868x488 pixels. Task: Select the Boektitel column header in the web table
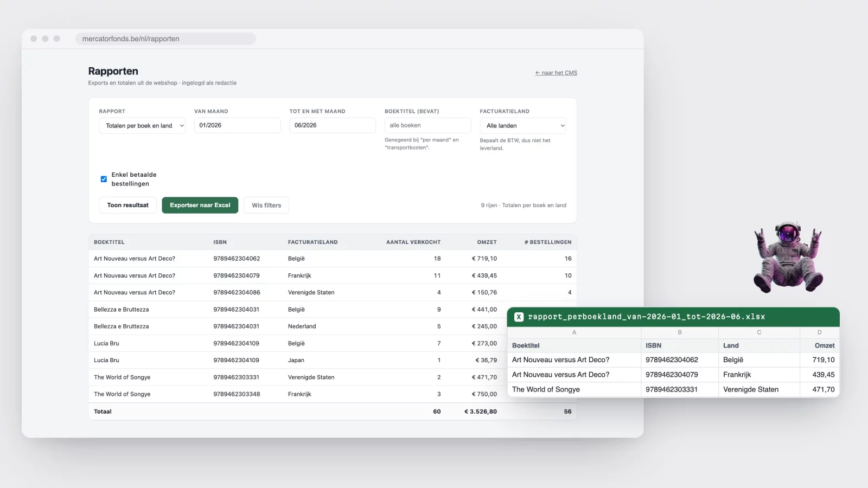[x=109, y=242]
